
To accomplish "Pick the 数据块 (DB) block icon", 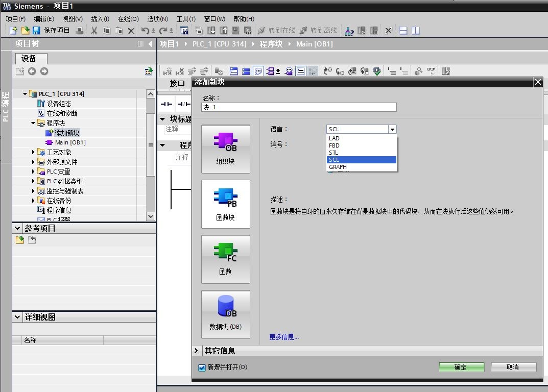I will [225, 314].
